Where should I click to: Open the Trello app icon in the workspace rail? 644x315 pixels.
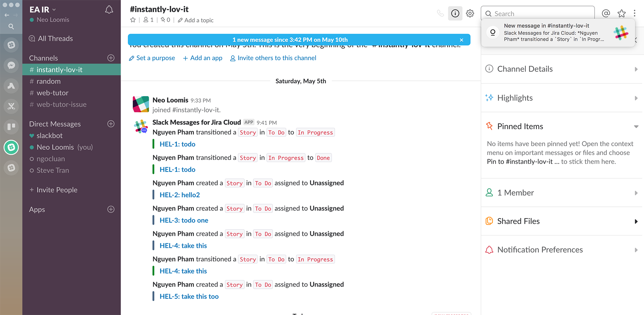click(11, 126)
